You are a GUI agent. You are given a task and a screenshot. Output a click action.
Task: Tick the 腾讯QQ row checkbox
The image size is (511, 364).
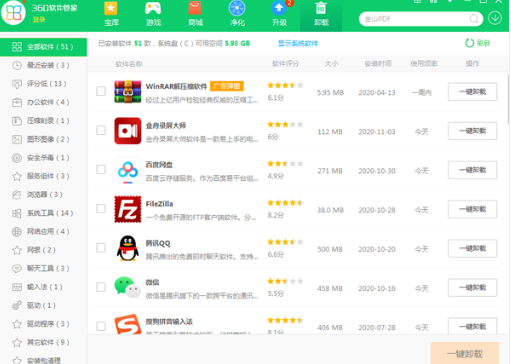tap(101, 248)
